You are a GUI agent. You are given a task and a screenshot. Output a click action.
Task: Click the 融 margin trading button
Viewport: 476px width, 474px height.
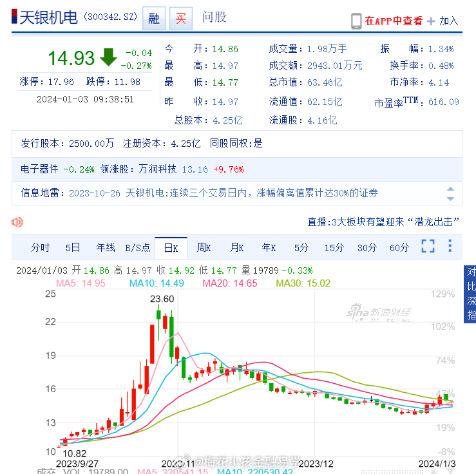pyautogui.click(x=154, y=19)
